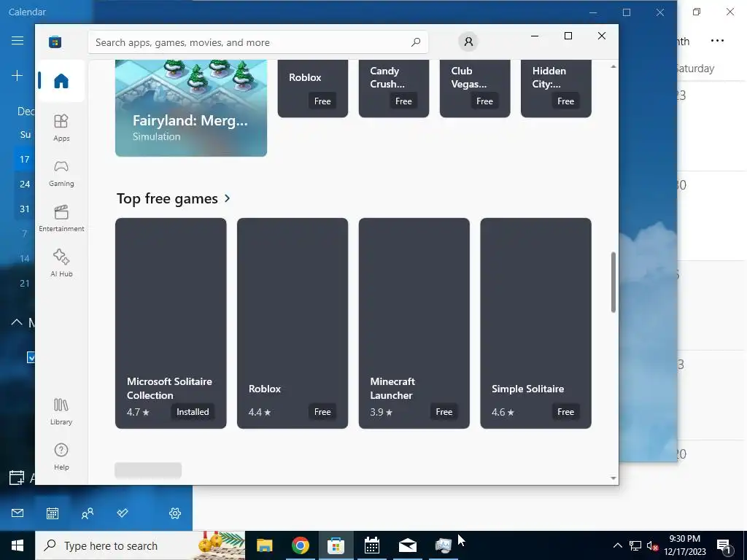Select day 17 in Calendar mini month
This screenshot has width=747, height=560.
pos(25,160)
